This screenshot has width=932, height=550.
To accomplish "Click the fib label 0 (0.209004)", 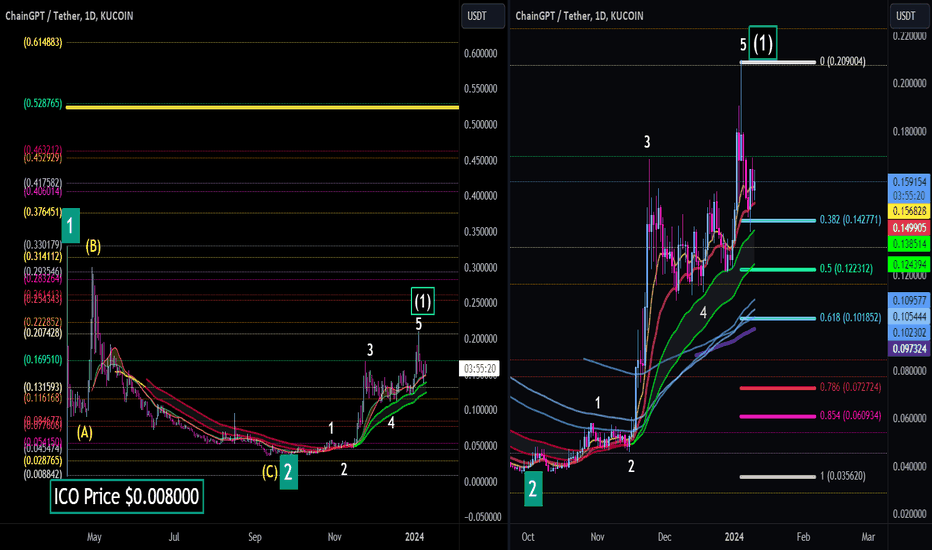I will [842, 61].
